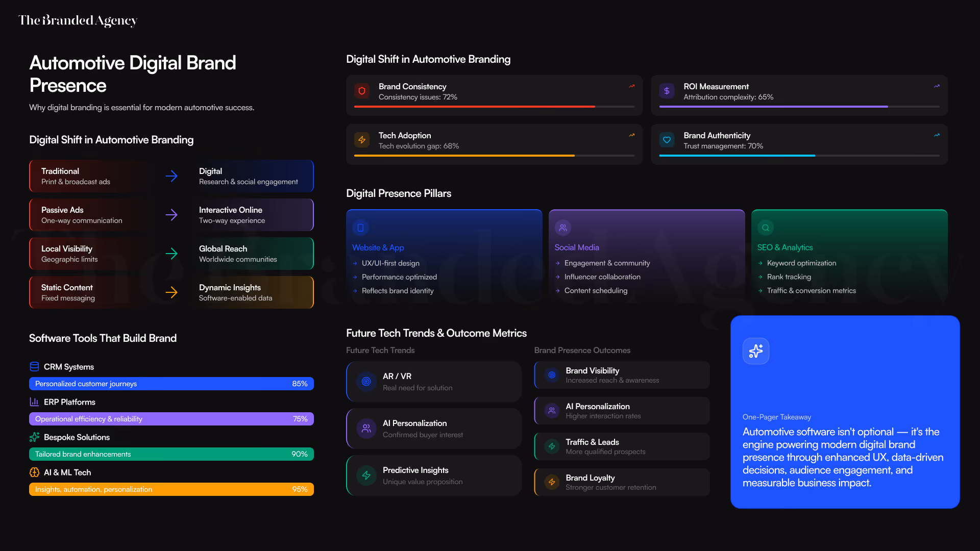Click the CRM Systems 85% progress bar
The image size is (980, 551).
[x=171, y=384]
